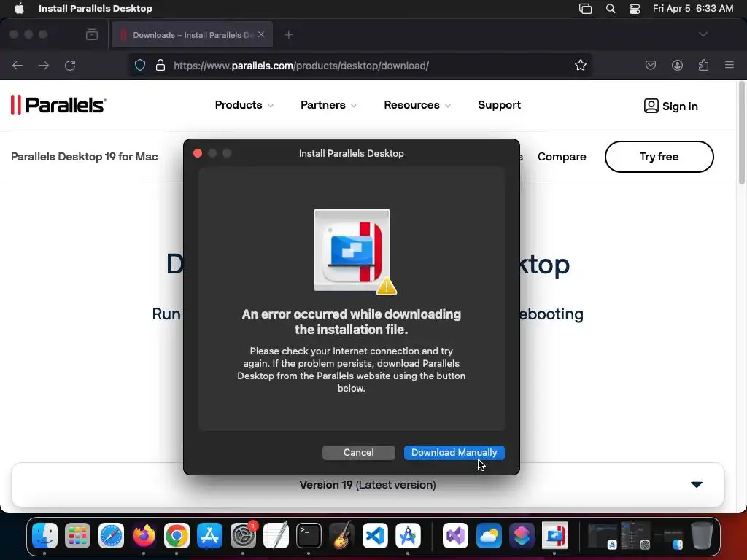Screen dimensions: 747x560
Task: Open Weather app from the Dock
Action: (x=489, y=536)
